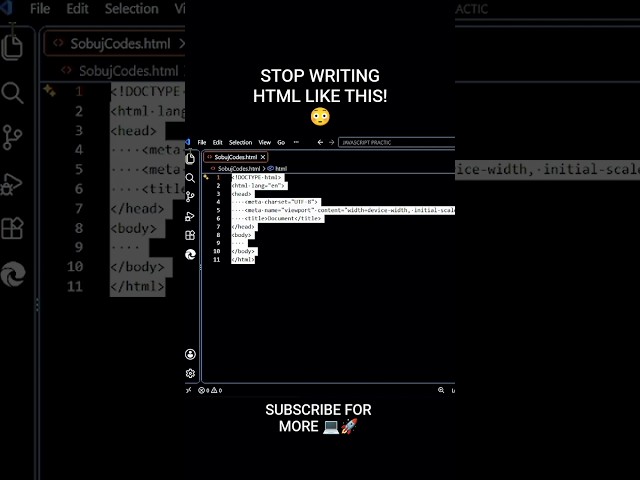Open File menu in center VS Code window
640x480 pixels.
[202, 142]
